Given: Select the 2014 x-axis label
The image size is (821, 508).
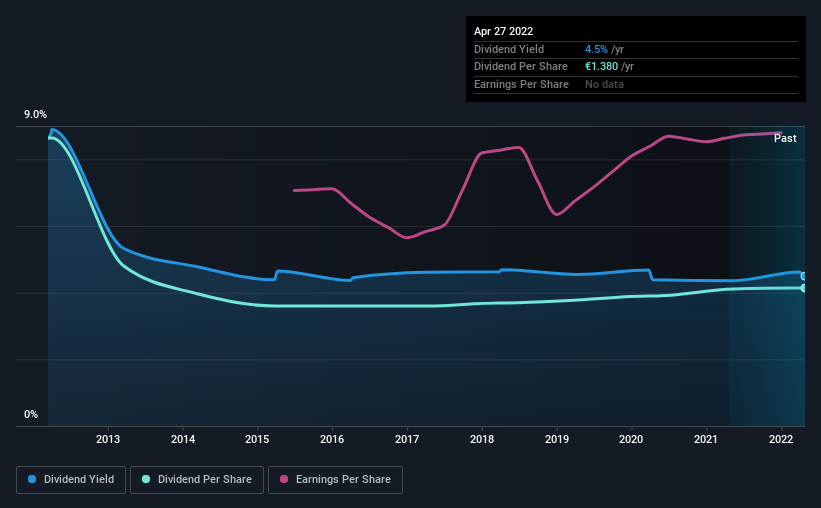Looking at the screenshot, I should click(x=183, y=439).
